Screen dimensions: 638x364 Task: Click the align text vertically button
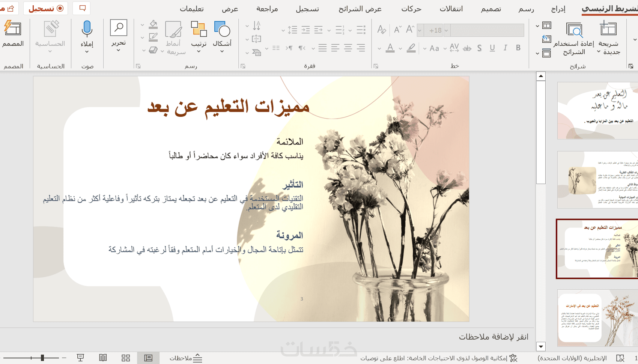[257, 39]
